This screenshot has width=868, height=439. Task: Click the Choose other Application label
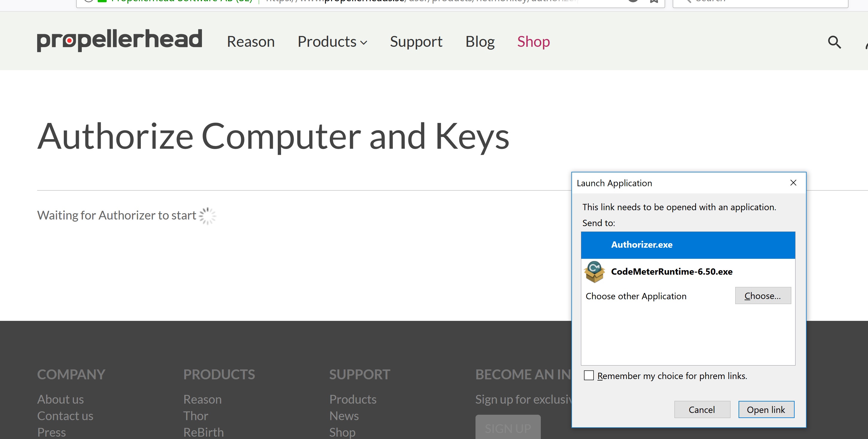636,296
